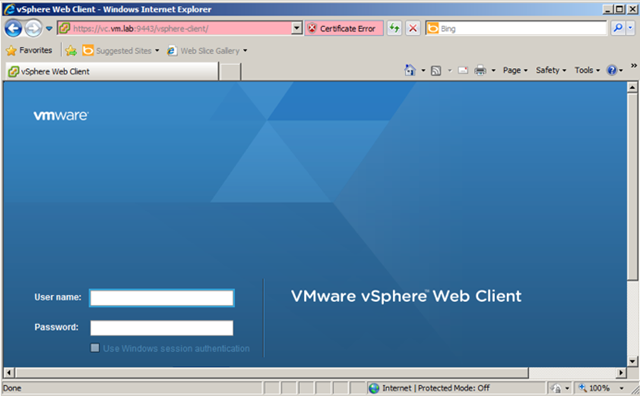
Task: Open the search provider dropdown arrow
Action: (630, 28)
